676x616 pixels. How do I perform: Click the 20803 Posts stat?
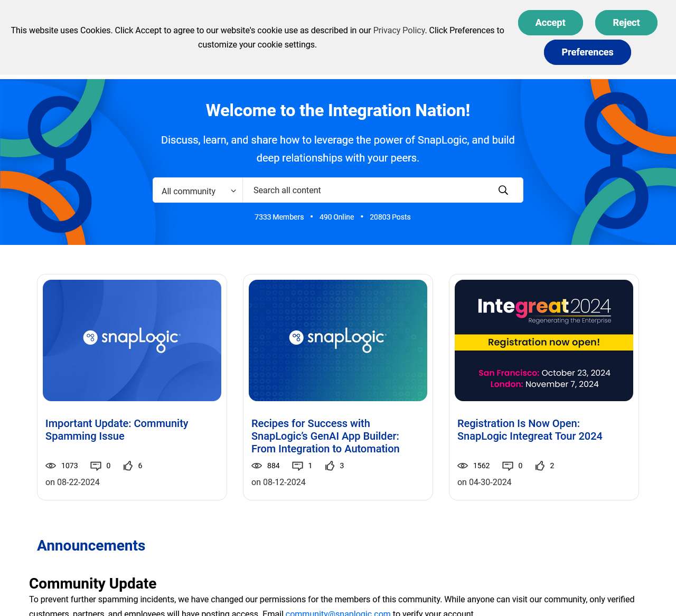(390, 217)
